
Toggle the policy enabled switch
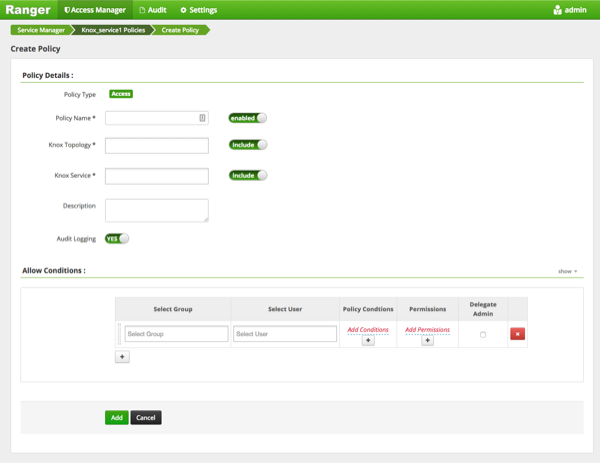[x=247, y=118]
